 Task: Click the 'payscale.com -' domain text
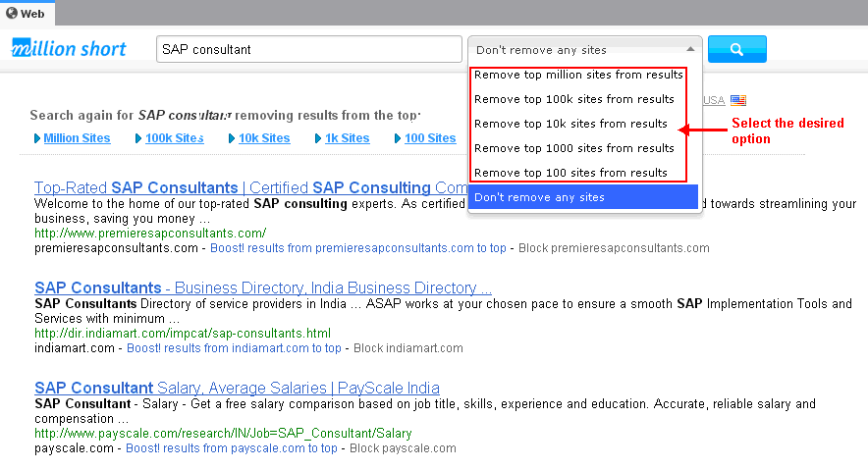(78, 448)
